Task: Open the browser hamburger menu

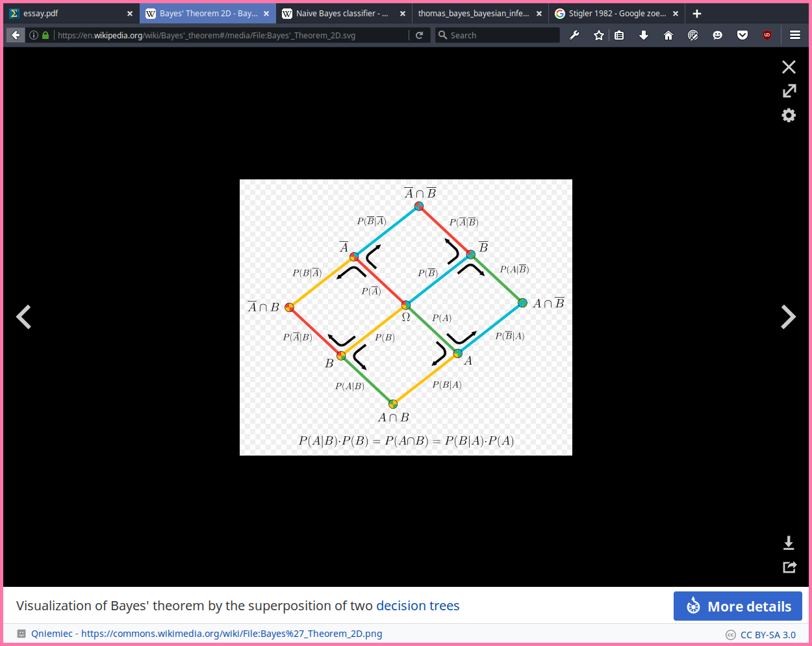Action: click(x=794, y=35)
